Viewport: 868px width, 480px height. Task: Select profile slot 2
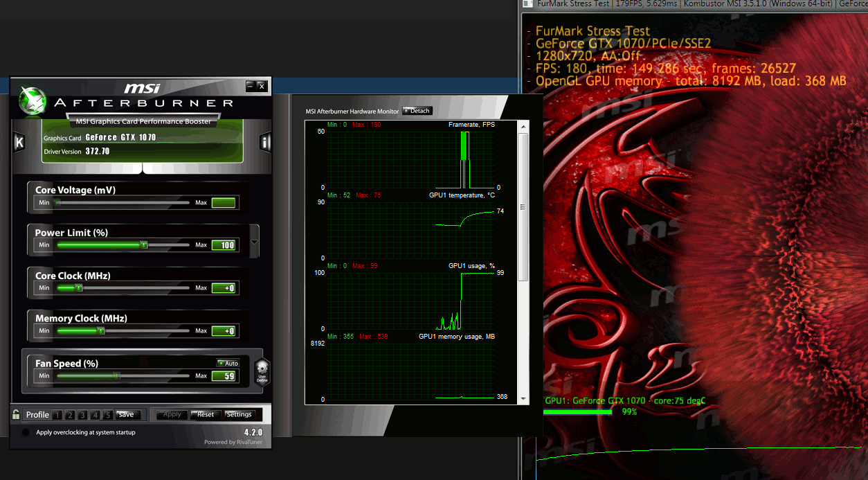point(70,415)
